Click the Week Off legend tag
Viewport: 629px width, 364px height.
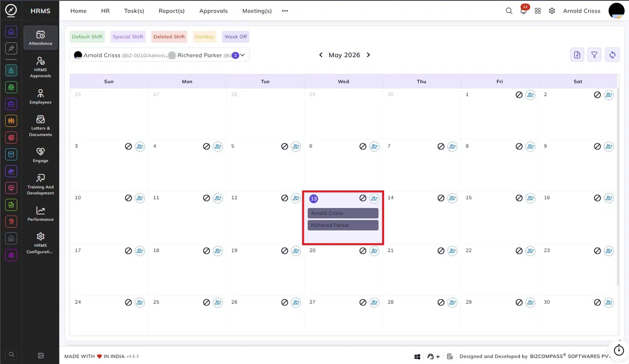tap(235, 37)
